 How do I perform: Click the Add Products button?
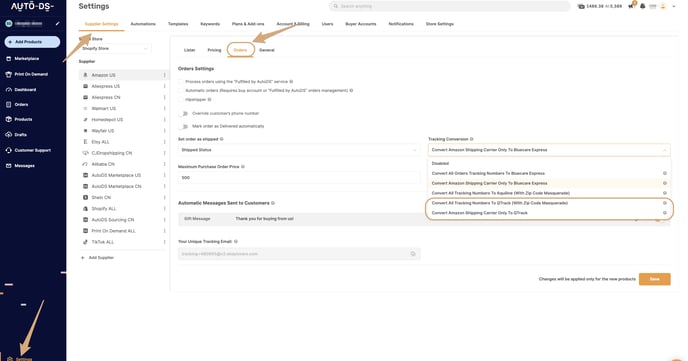[x=32, y=42]
